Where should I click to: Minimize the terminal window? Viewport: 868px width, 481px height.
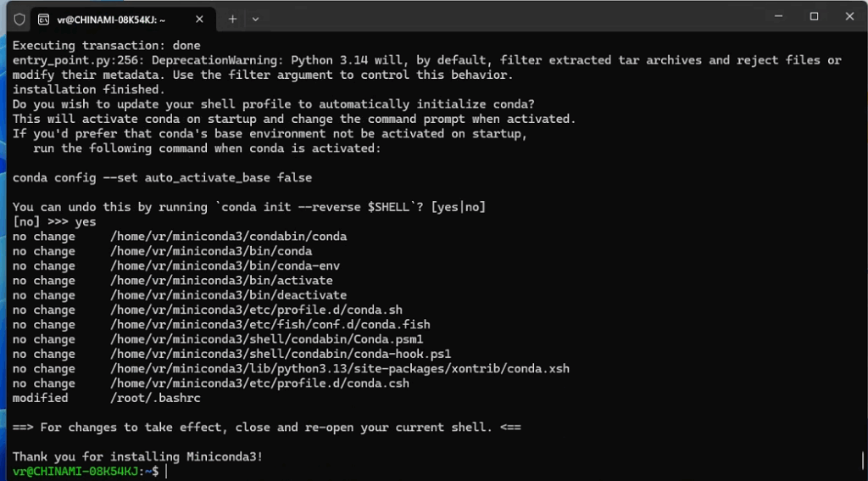tap(779, 16)
